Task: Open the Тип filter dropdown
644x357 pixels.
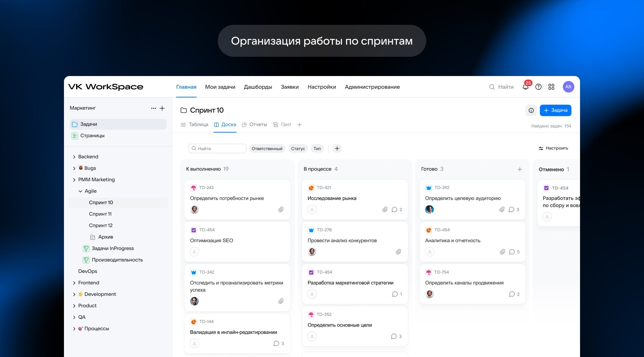Action: pyautogui.click(x=317, y=148)
